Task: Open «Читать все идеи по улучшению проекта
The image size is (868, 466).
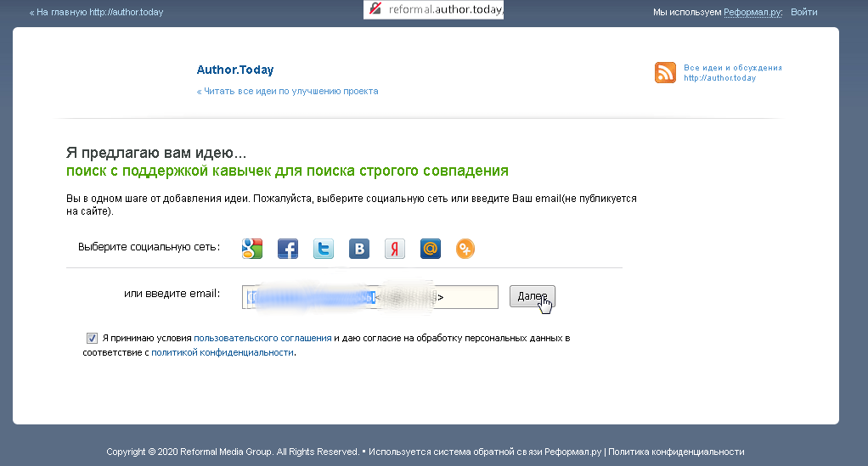Action: [288, 91]
